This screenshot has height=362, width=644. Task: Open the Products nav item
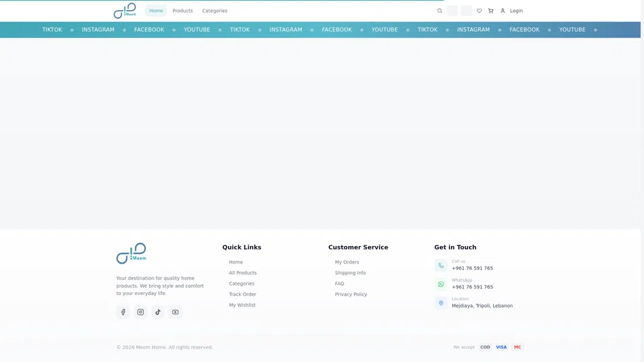[182, 11]
